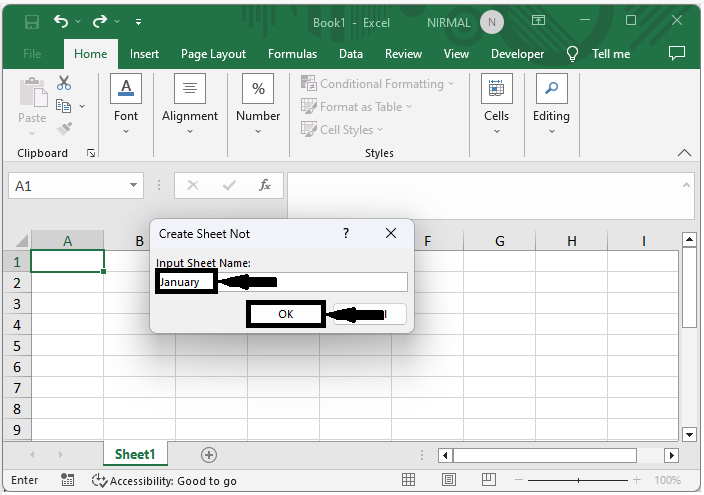This screenshot has width=704, height=495.
Task: Open the File tab
Action: pos(32,54)
